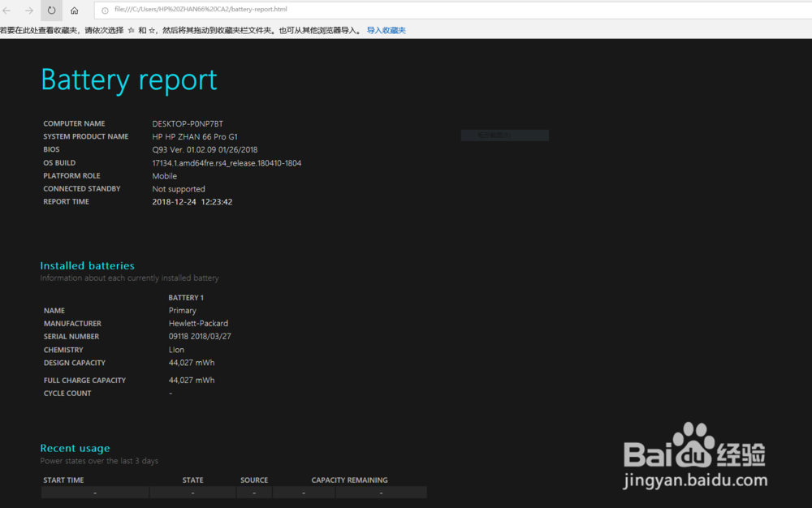Viewport: 812px width, 508px height.
Task: Select the Battery report heading
Action: [x=129, y=80]
